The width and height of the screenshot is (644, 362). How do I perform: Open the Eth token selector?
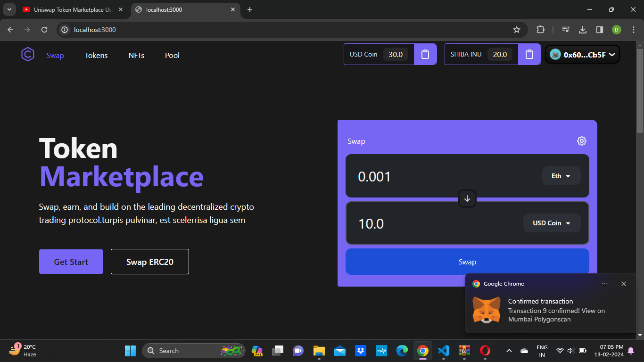(x=561, y=176)
